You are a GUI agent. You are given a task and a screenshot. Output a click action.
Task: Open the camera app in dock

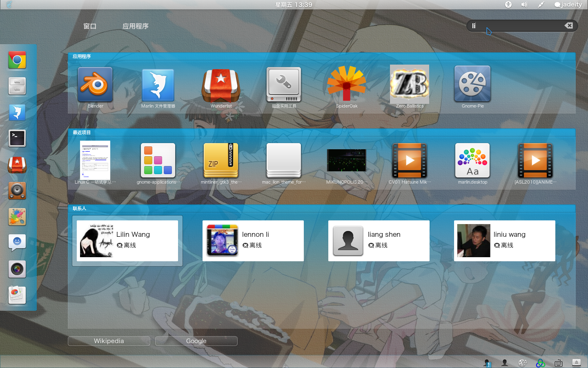coord(17,269)
